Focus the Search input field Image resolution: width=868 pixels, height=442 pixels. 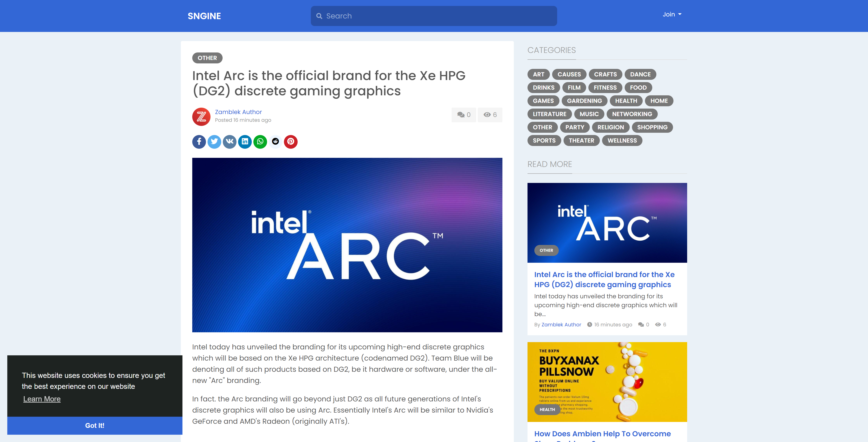click(x=434, y=16)
